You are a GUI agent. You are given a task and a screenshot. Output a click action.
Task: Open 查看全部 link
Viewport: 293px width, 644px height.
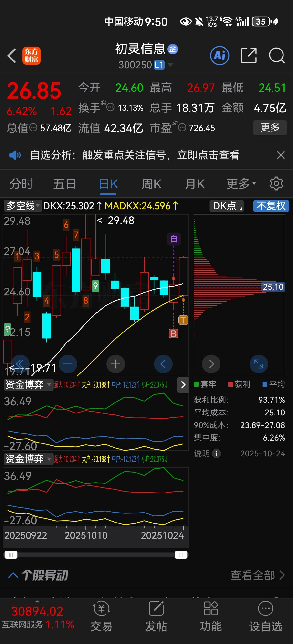point(258,575)
